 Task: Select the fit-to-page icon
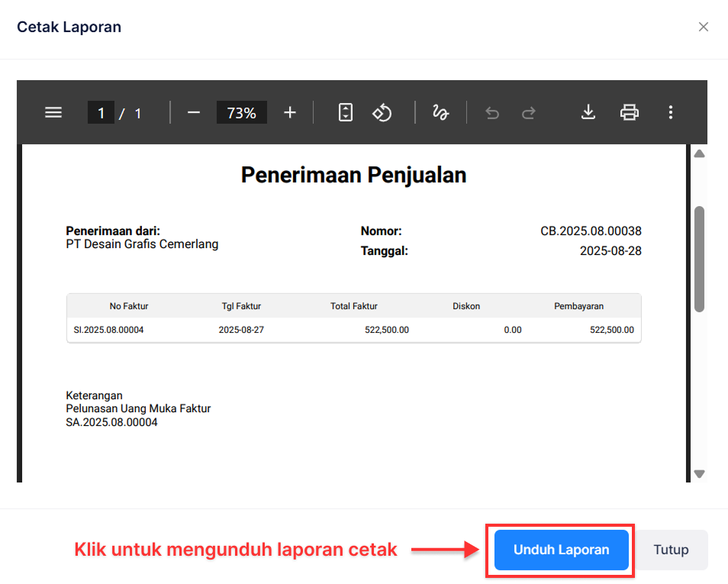[345, 112]
